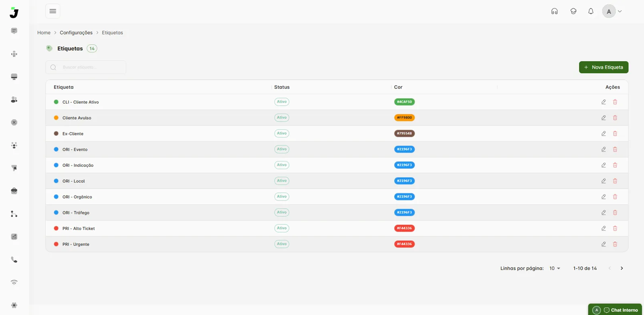This screenshot has height=315, width=644.
Task: Delete the PRI - Urgente label
Action: point(615,244)
